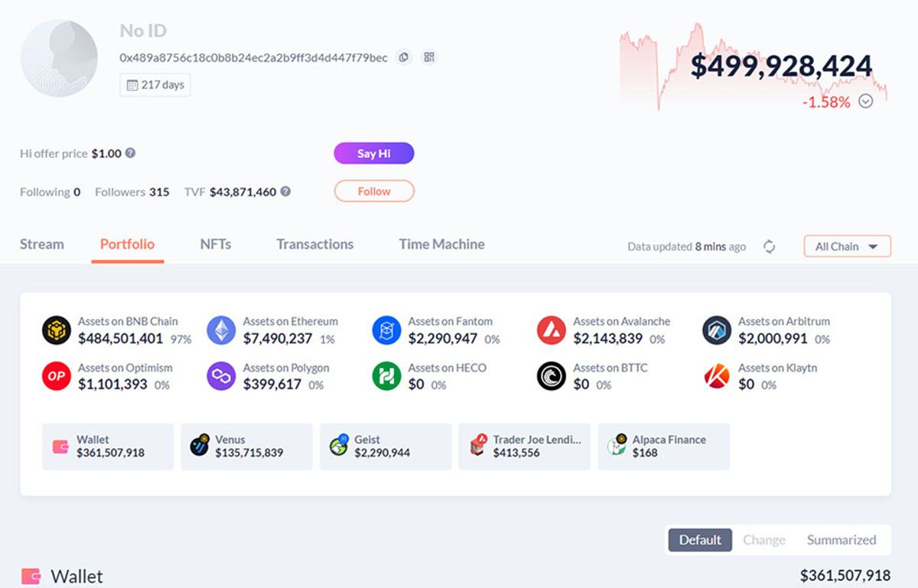Screen dimensions: 918x588
Task: Select the Default view mode
Action: (x=700, y=540)
